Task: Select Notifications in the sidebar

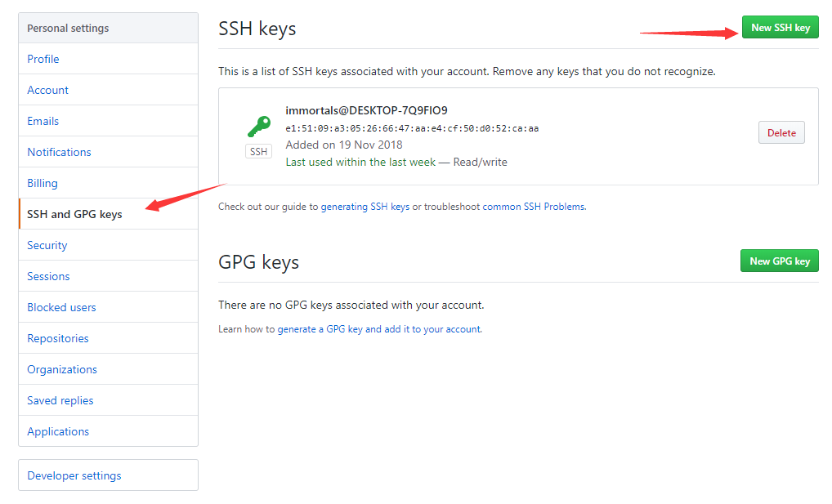Action: pyautogui.click(x=59, y=152)
